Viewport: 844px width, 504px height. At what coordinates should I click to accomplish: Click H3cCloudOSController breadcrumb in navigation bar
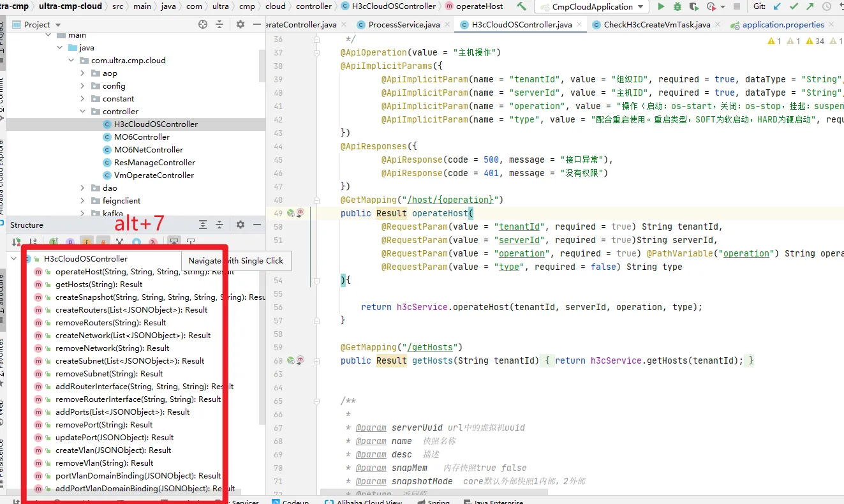tap(389, 6)
